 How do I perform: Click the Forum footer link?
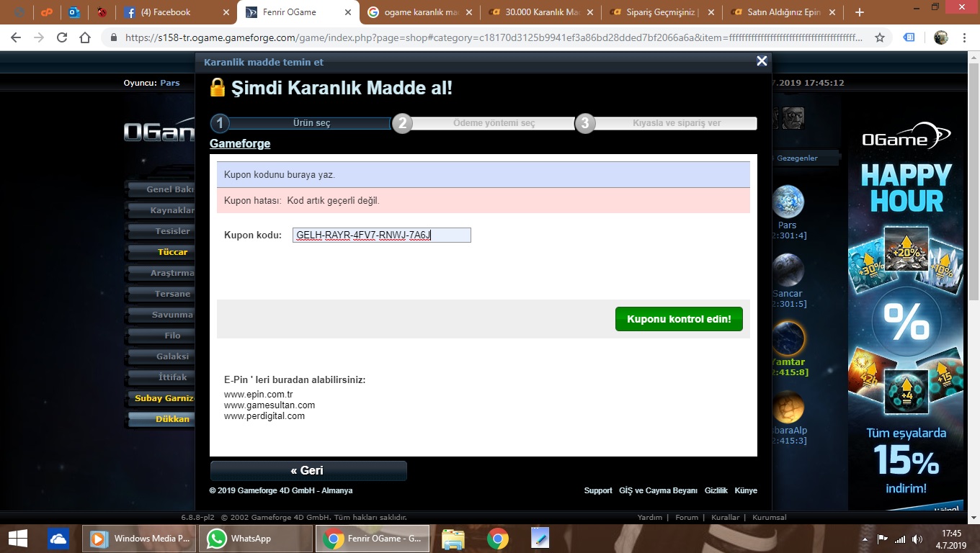[687, 517]
